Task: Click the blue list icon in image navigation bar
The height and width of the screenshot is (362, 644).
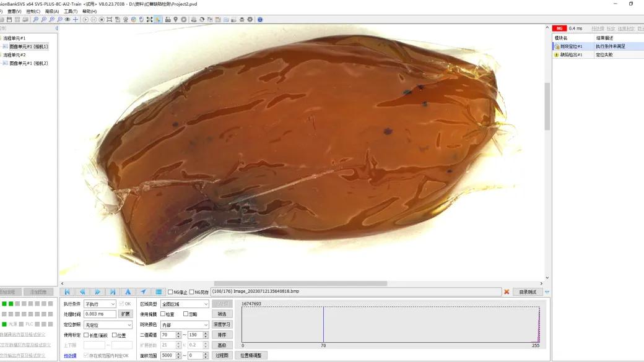Action: tap(158, 292)
